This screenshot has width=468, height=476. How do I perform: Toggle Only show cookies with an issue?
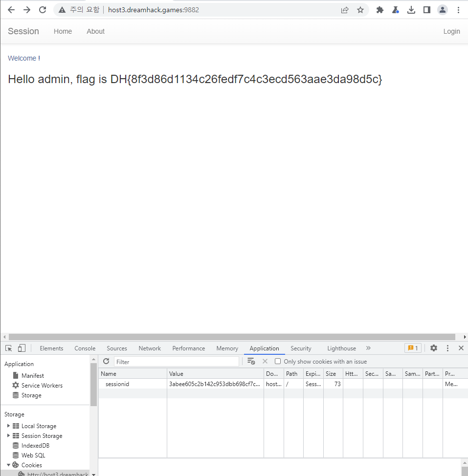click(278, 361)
